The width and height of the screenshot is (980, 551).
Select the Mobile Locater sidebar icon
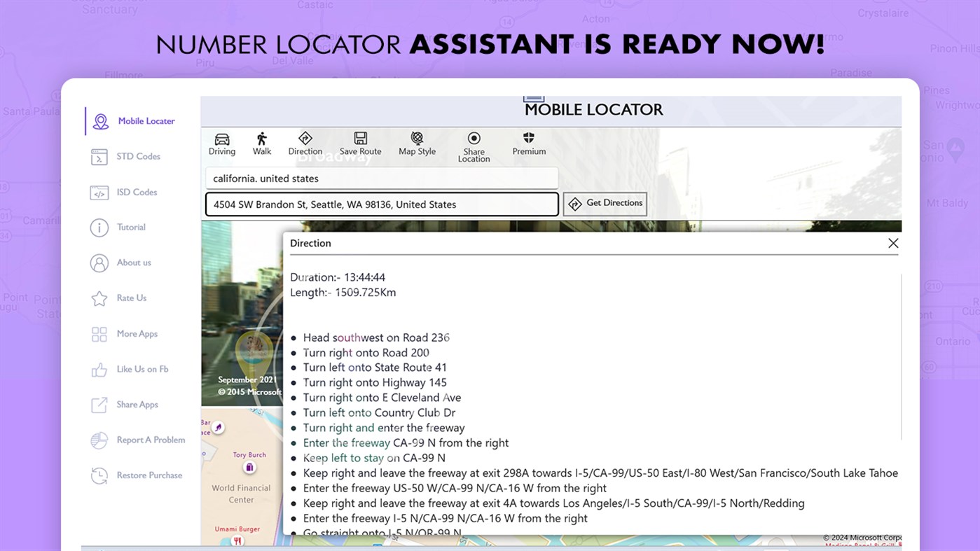99,120
